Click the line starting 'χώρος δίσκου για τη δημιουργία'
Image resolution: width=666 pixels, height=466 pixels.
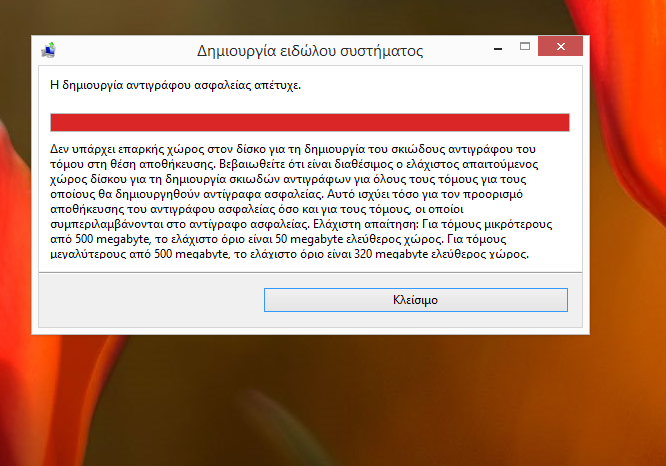click(x=288, y=179)
